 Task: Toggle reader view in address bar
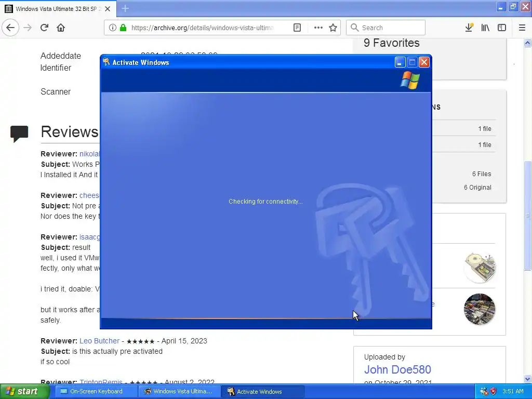tap(297, 28)
